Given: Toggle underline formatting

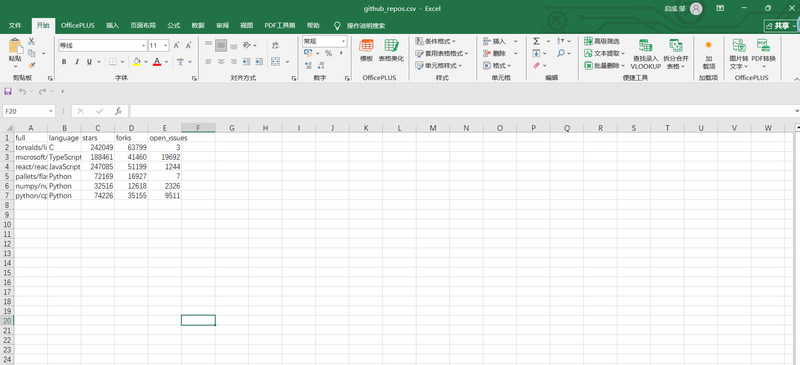Looking at the screenshot, I should tap(89, 62).
